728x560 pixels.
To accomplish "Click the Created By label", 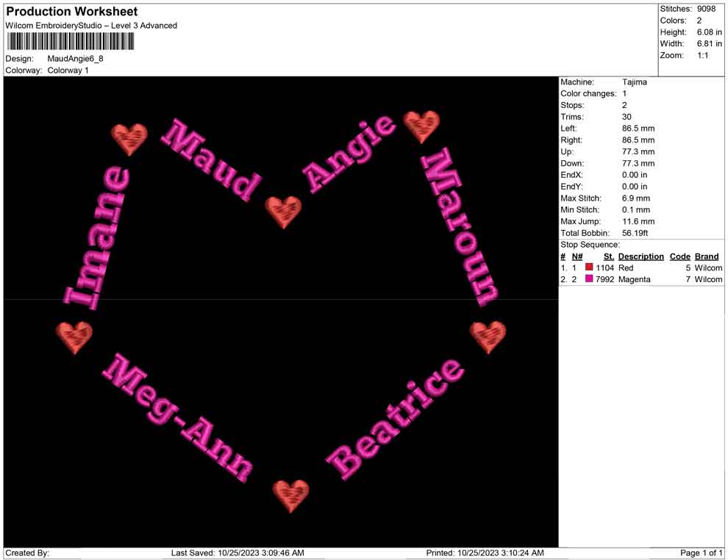I will click(x=27, y=553).
